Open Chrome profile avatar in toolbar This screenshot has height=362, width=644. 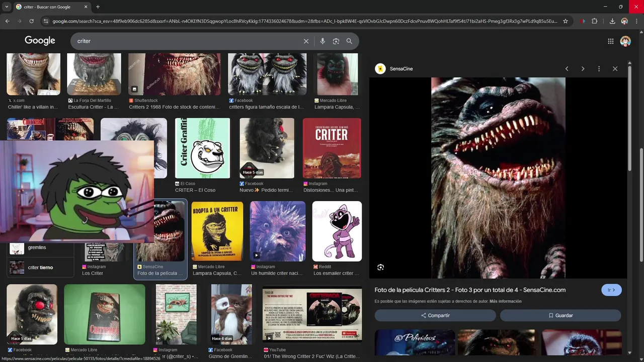[624, 21]
